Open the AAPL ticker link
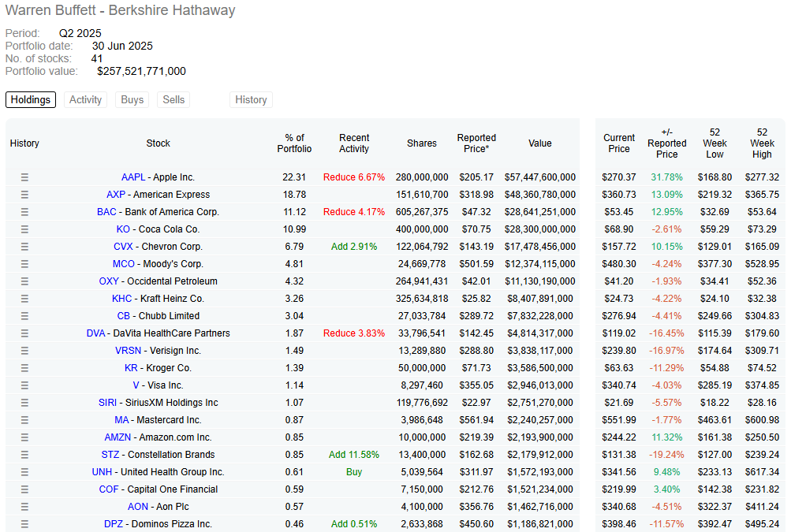Screen dimensions: 791x532 pyautogui.click(x=132, y=177)
